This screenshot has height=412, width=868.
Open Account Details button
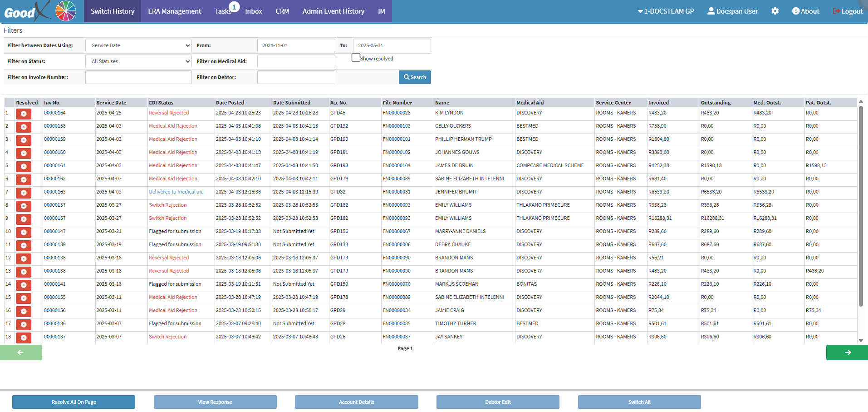[x=357, y=402]
